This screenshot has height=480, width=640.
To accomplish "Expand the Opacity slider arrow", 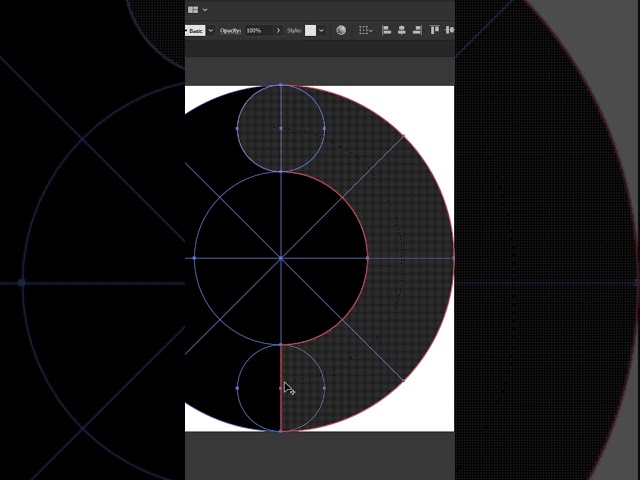I will pos(278,31).
